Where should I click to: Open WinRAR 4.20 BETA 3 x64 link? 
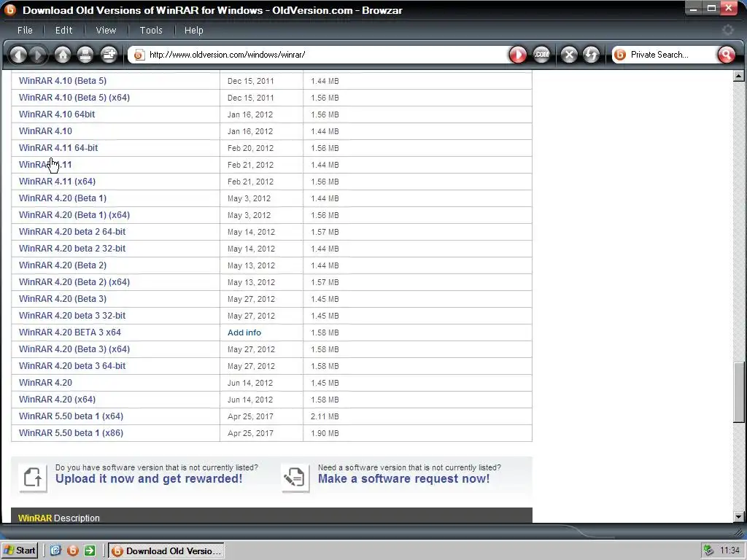click(69, 332)
